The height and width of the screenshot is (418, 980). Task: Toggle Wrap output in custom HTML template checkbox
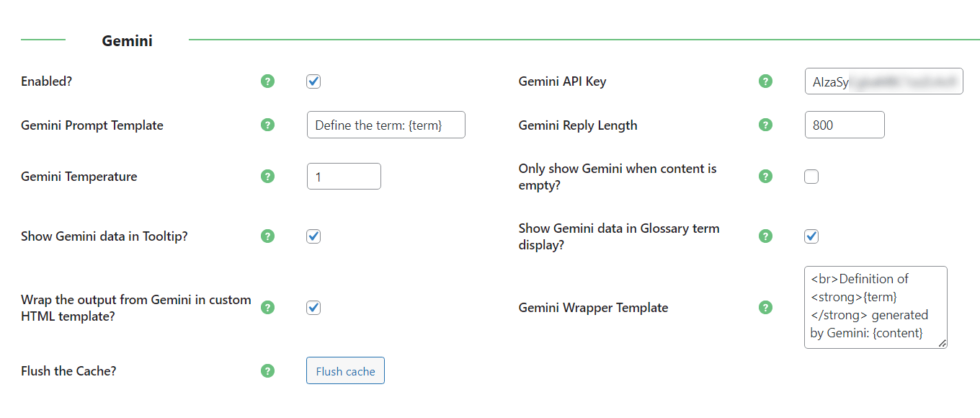[313, 308]
